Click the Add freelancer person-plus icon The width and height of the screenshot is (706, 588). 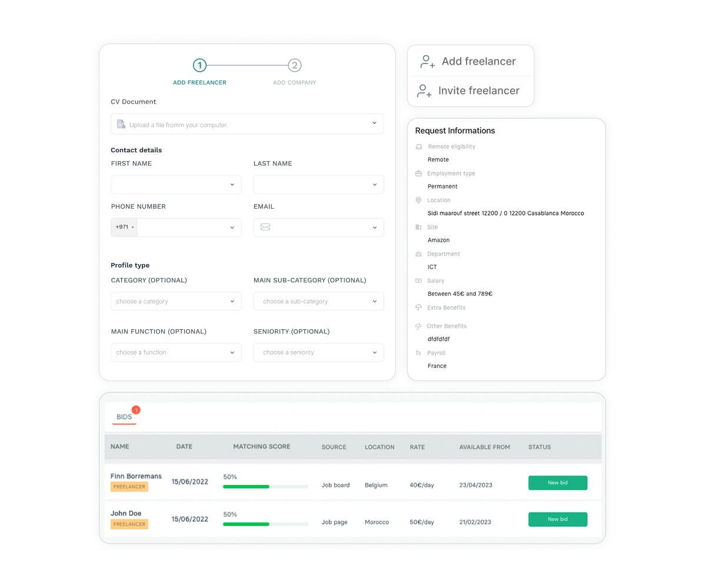pos(428,62)
